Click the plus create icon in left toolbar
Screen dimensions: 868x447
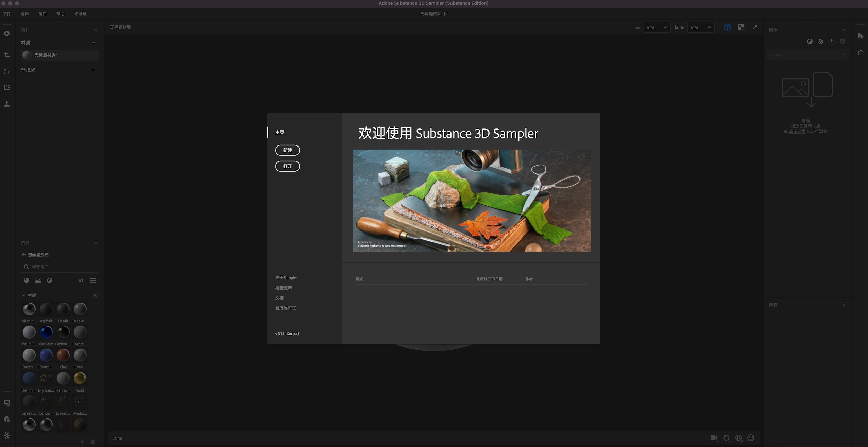click(7, 33)
